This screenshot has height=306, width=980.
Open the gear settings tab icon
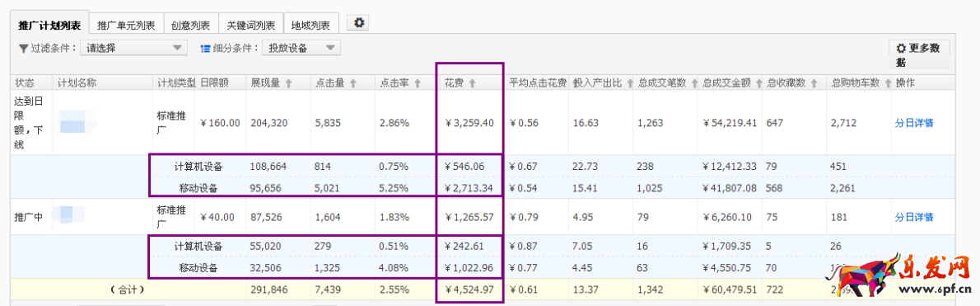(358, 23)
